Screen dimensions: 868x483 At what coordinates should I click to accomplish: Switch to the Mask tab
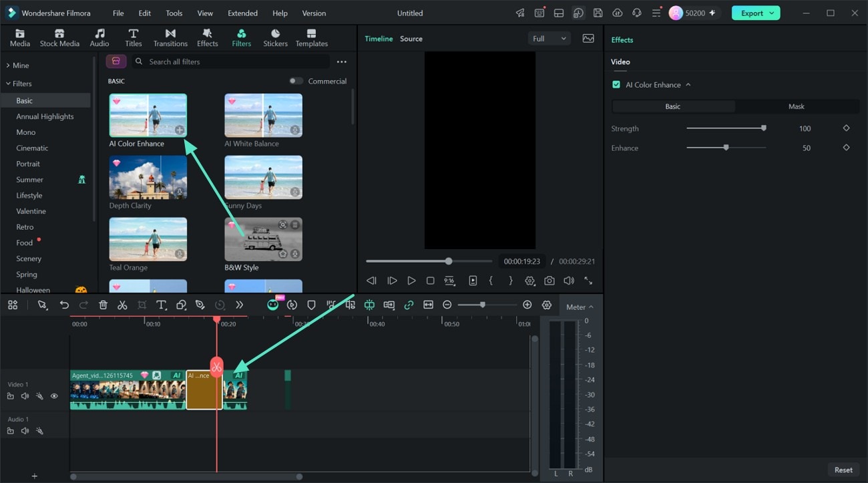click(797, 106)
